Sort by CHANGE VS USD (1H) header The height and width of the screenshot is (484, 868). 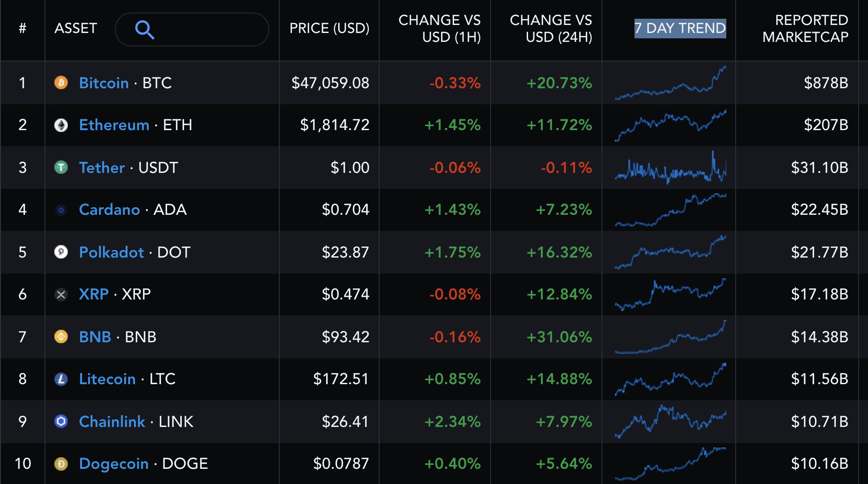[x=439, y=29]
